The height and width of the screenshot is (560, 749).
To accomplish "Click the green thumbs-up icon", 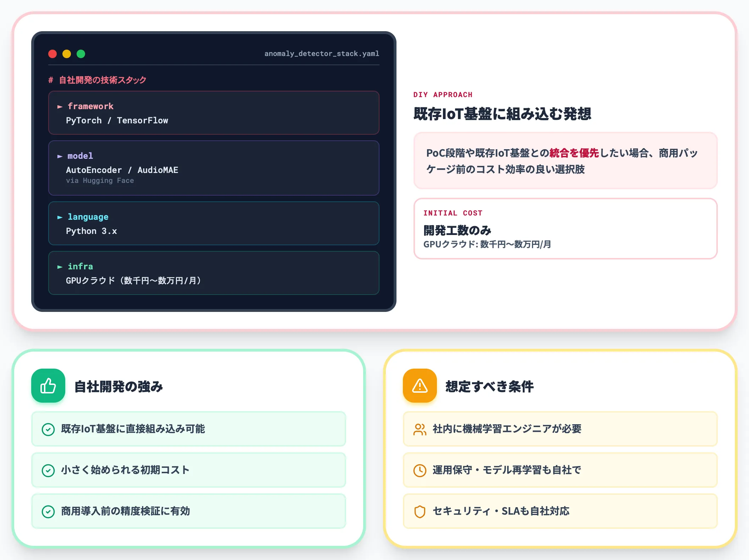I will coord(48,386).
